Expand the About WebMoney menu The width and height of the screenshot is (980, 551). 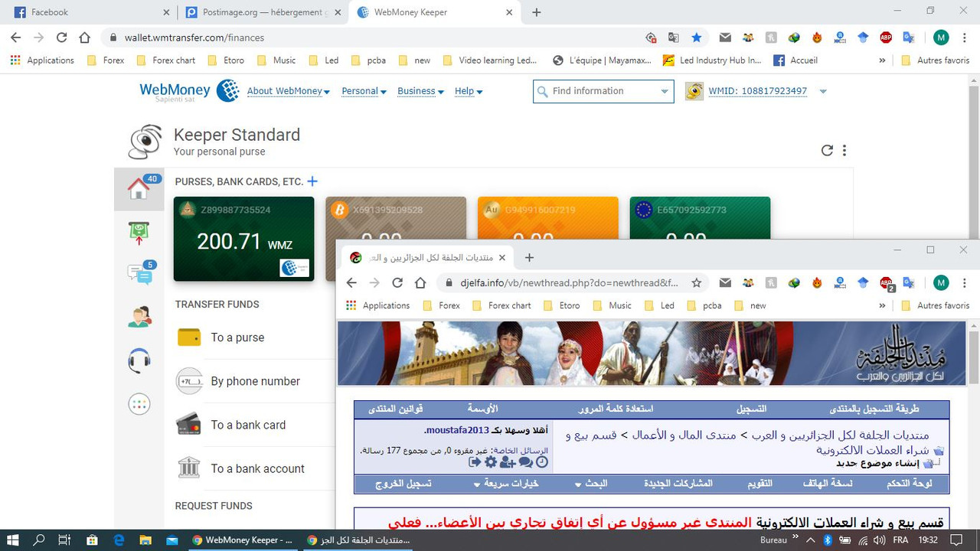point(288,91)
